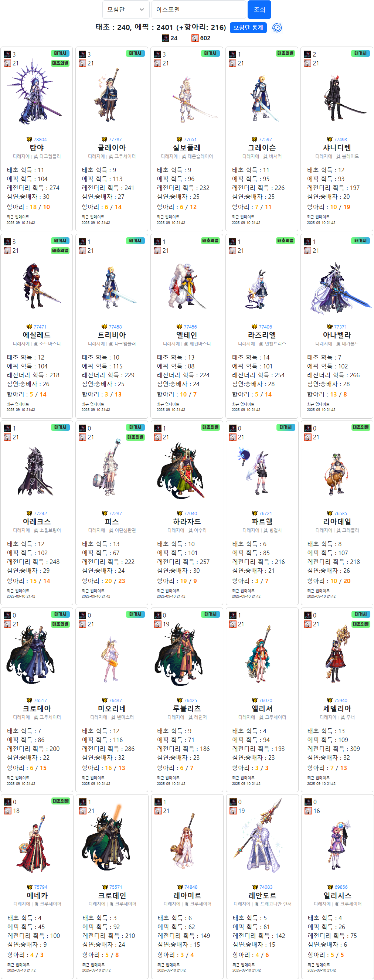Open the 아나벨라 character name link
Viewport: 374px width, 980px height.
(x=337, y=335)
